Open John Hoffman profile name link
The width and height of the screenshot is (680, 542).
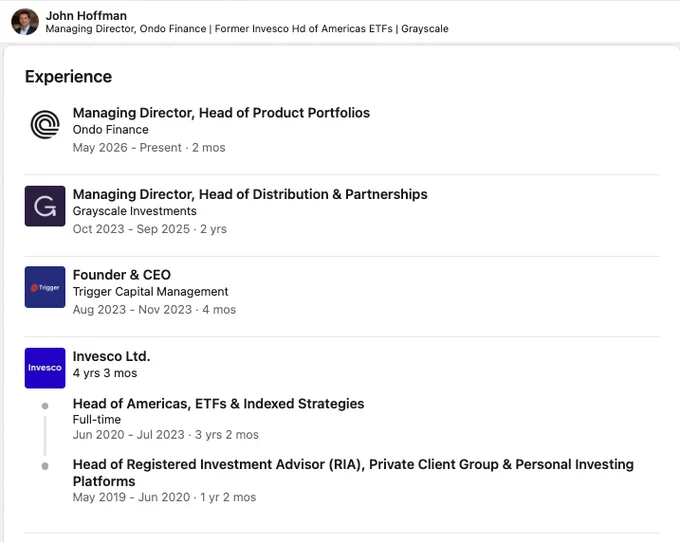tap(86, 16)
